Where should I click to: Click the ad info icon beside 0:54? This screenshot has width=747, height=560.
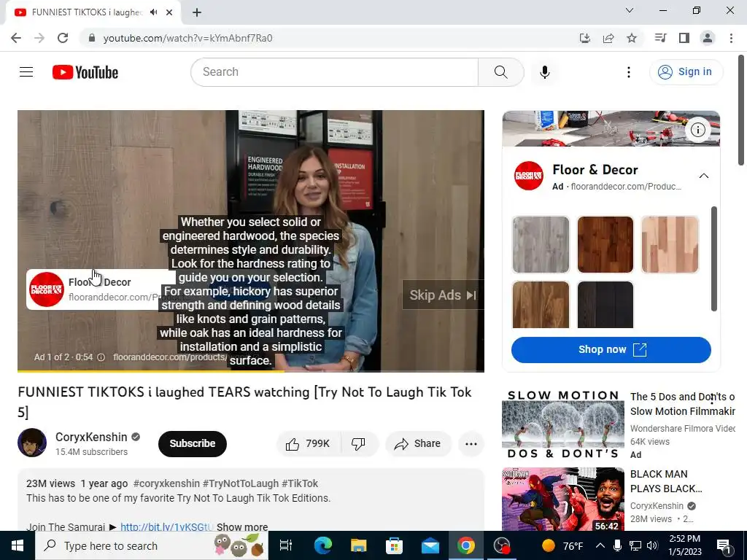[101, 357]
